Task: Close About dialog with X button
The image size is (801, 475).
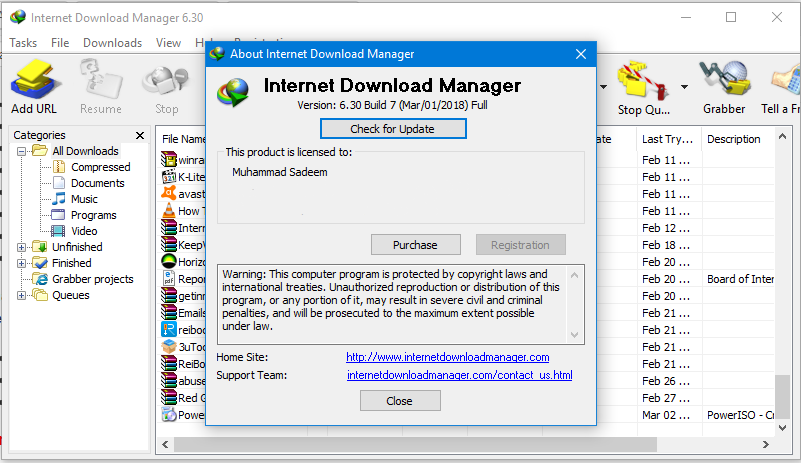Action: [581, 54]
